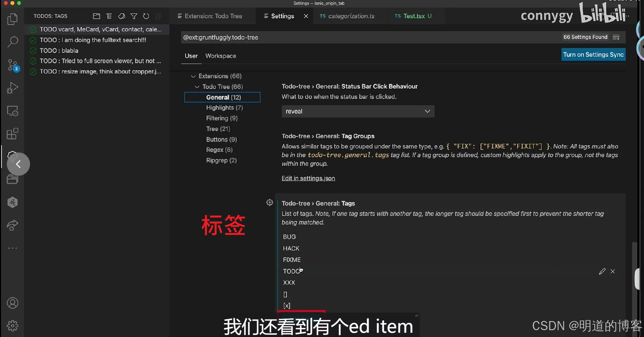The width and height of the screenshot is (644, 337).
Task: Go to the Tree (21) settings category
Action: tap(218, 129)
